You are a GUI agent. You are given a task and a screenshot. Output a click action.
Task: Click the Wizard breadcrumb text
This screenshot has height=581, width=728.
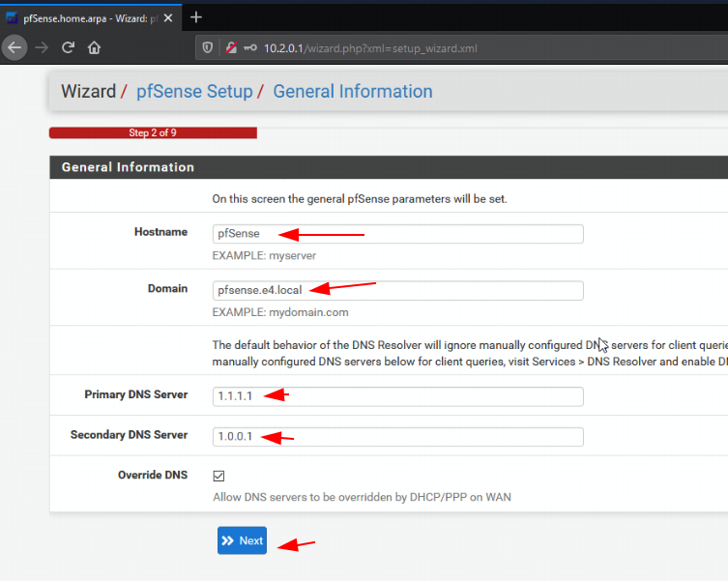(88, 92)
